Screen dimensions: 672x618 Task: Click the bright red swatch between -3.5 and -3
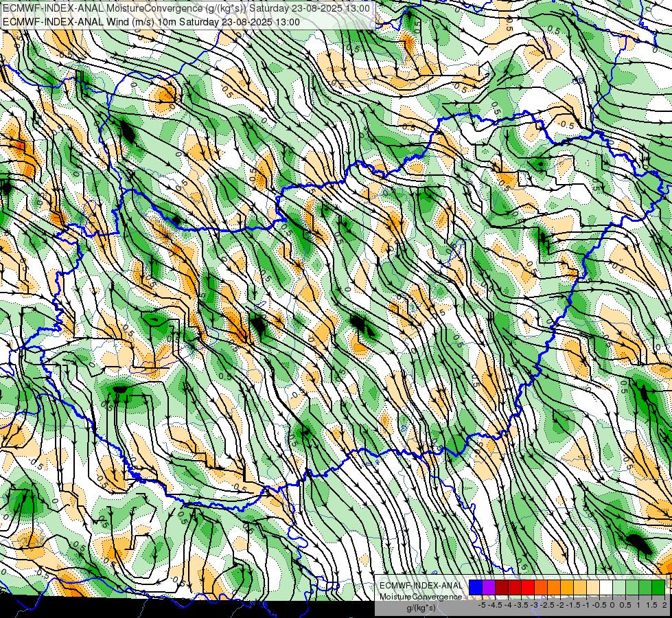(x=528, y=587)
